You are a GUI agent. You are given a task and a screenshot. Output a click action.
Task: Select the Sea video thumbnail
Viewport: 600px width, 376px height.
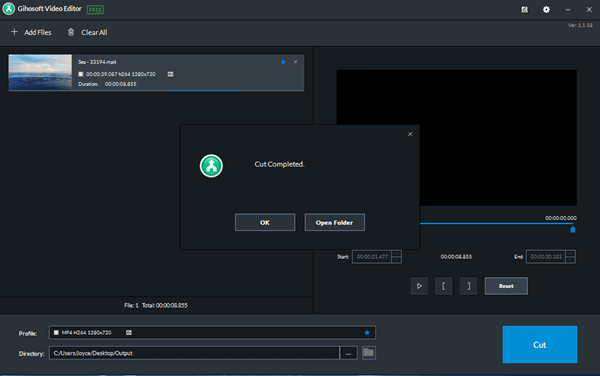(40, 72)
